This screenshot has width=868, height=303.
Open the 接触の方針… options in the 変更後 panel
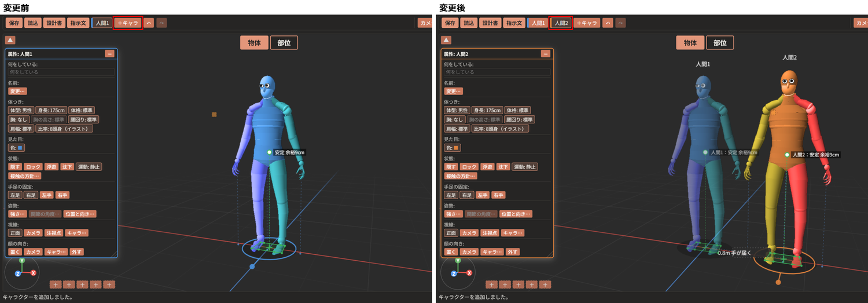point(461,176)
